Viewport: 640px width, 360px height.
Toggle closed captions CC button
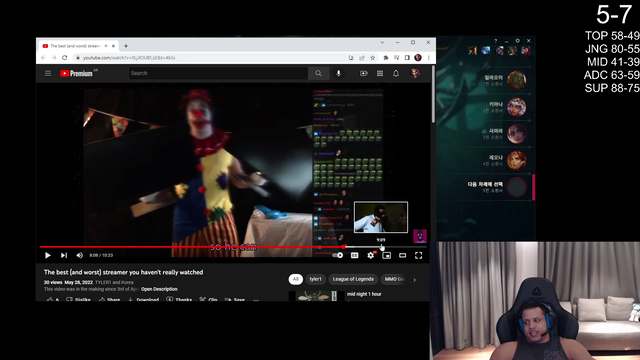355,256
